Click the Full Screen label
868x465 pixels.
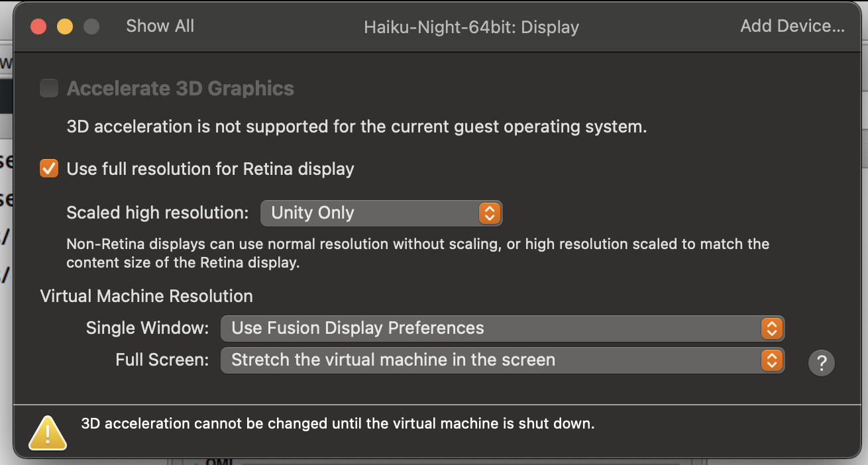tap(162, 360)
